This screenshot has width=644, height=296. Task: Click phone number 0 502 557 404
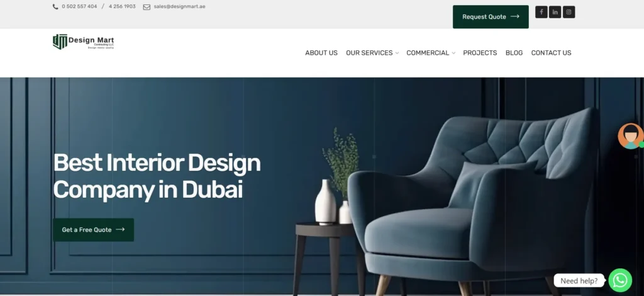click(79, 6)
